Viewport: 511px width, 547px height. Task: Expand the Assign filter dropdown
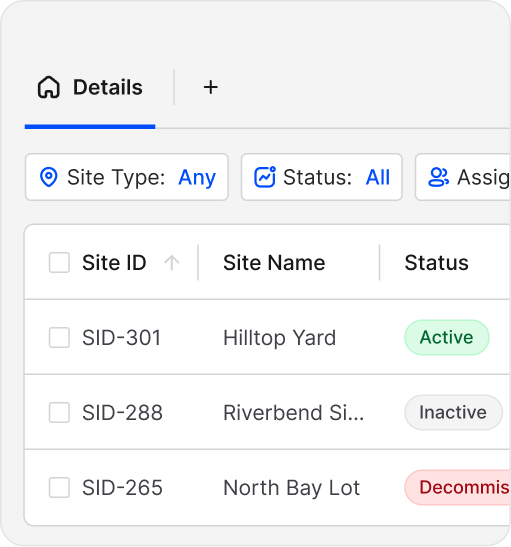(x=463, y=177)
